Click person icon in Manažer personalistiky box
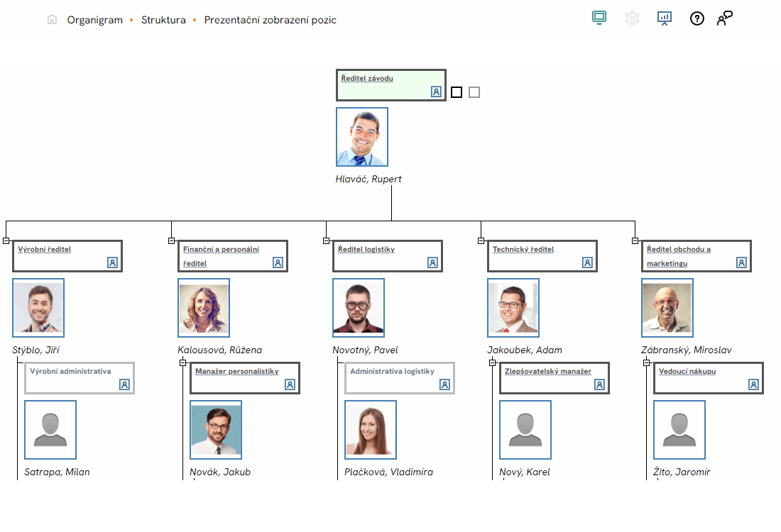781x532 pixels. coord(290,384)
